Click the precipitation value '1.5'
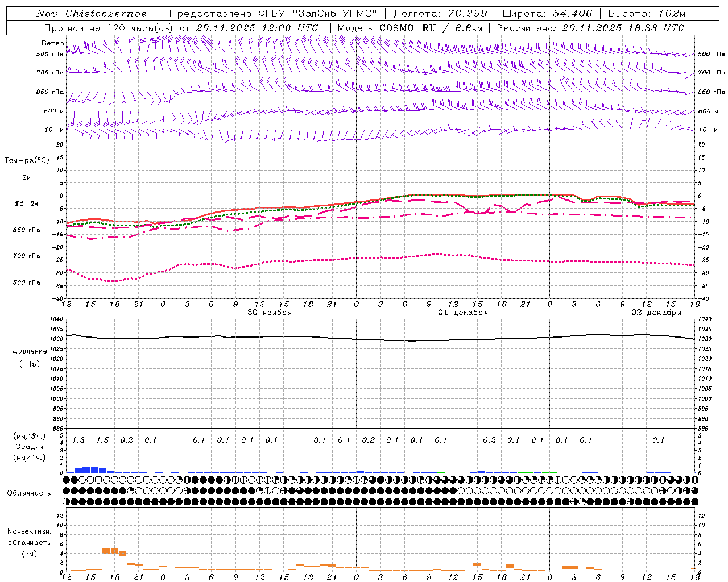Screen dimensions: 728x582 pos(102,440)
